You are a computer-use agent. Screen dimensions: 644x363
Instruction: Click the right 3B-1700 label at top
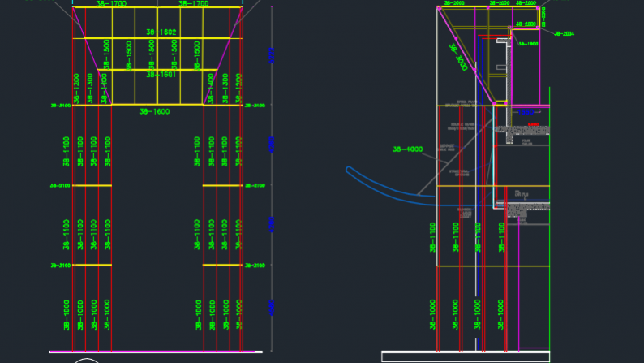[x=193, y=4]
